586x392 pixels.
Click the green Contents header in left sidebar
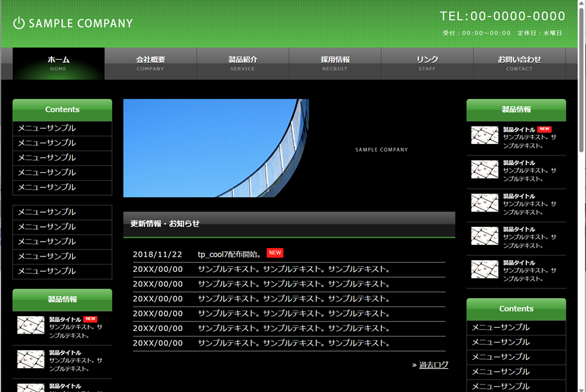pyautogui.click(x=62, y=110)
